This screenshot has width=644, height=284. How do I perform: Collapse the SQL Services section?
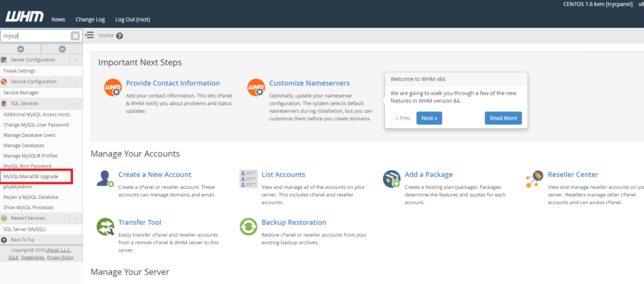tap(75, 103)
